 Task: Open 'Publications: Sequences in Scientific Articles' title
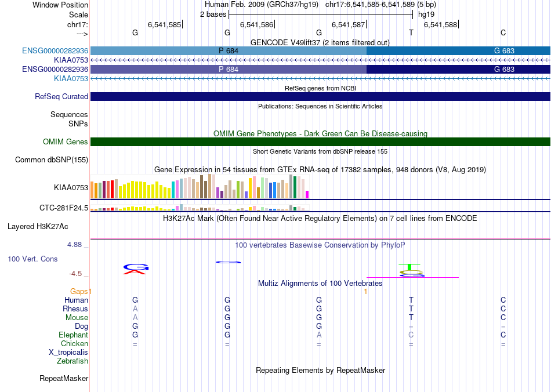pyautogui.click(x=320, y=106)
